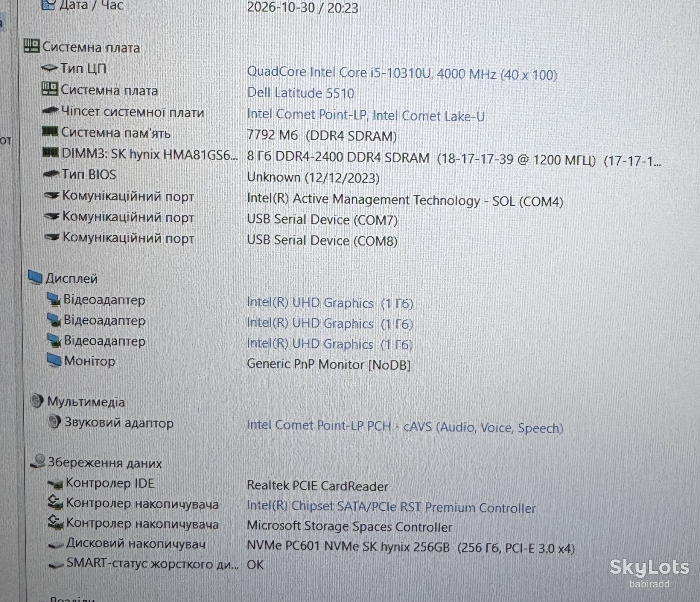Click icon of Intel RST Контролер накопичувача row
This screenshot has height=602, width=700.
coord(55,502)
